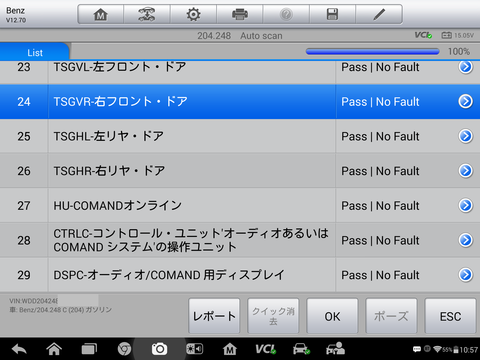Open details arrow for row 23 TSGVL
The height and width of the screenshot is (360, 480).
465,67
